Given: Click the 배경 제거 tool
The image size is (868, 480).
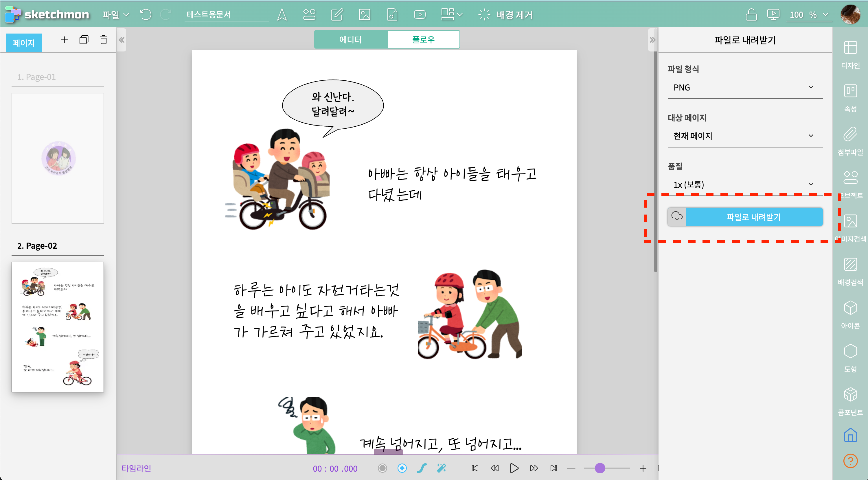Looking at the screenshot, I should click(505, 14).
